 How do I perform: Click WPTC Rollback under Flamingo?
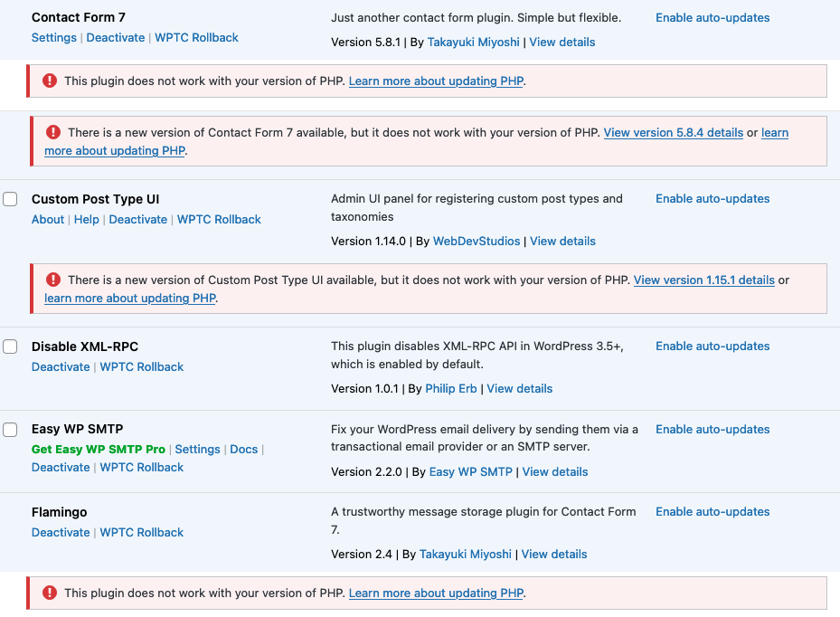(141, 532)
